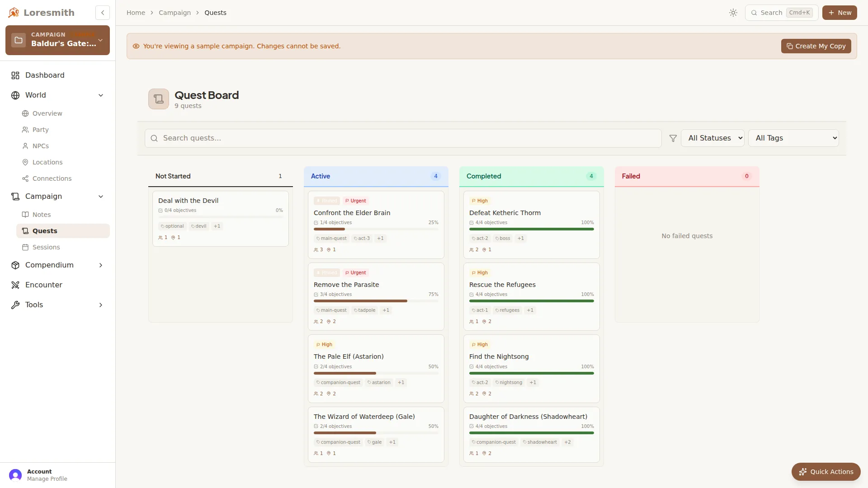
Task: Click the NPCs person icon in sidebar
Action: point(25,146)
